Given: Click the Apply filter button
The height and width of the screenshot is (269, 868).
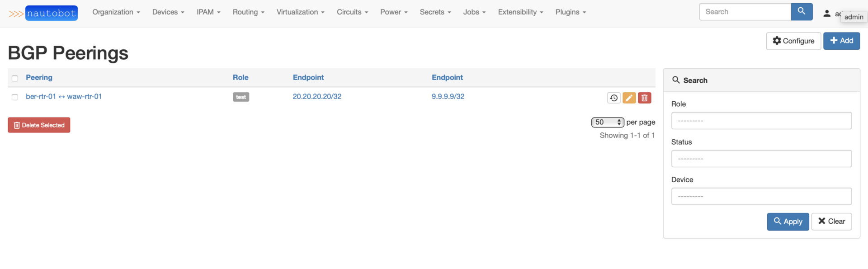Looking at the screenshot, I should (788, 222).
